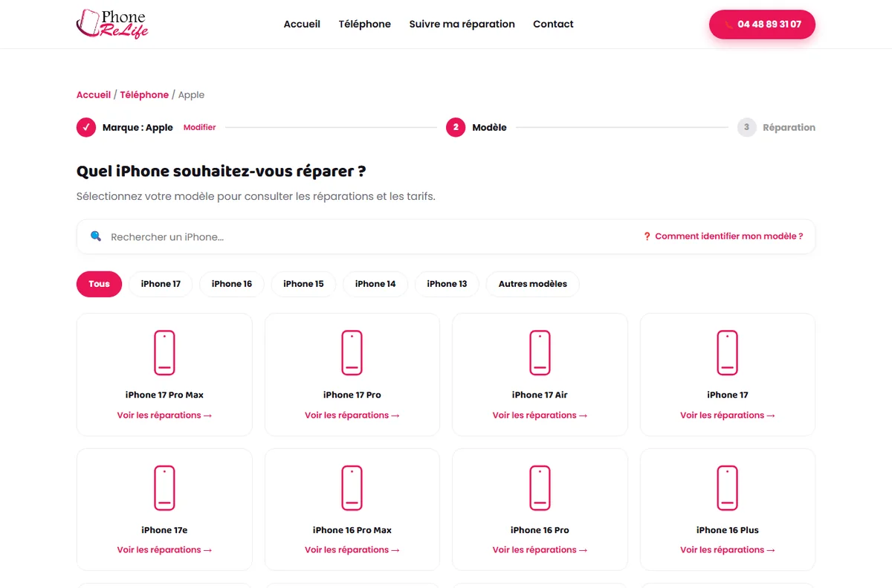Click the step 3 Réparation circle
Image resolution: width=892 pixels, height=588 pixels.
(x=746, y=127)
